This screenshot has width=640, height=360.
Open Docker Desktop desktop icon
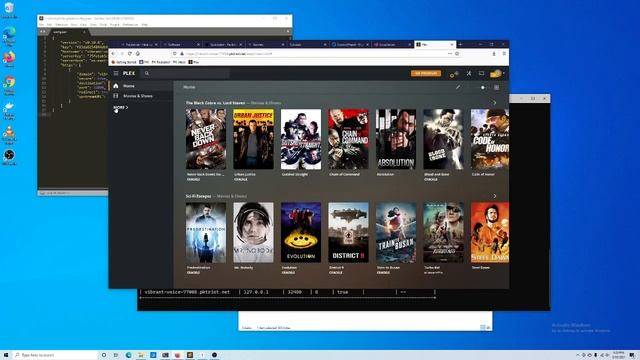tap(9, 110)
